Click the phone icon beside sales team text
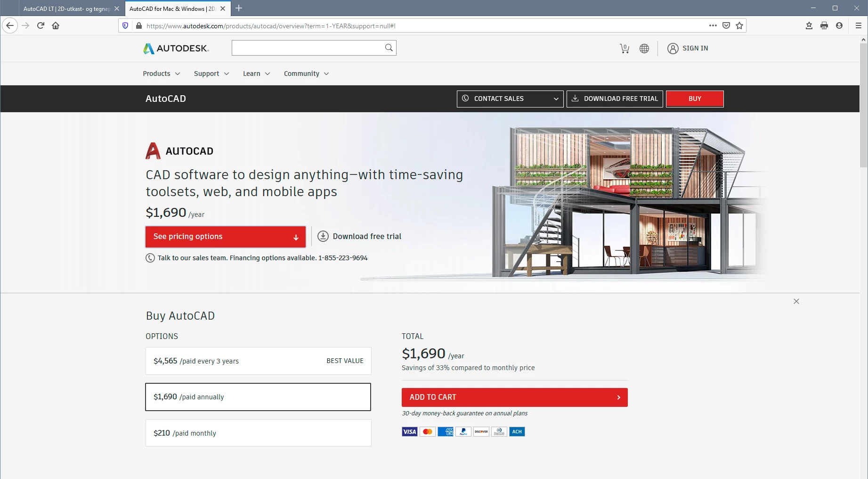 pyautogui.click(x=150, y=258)
